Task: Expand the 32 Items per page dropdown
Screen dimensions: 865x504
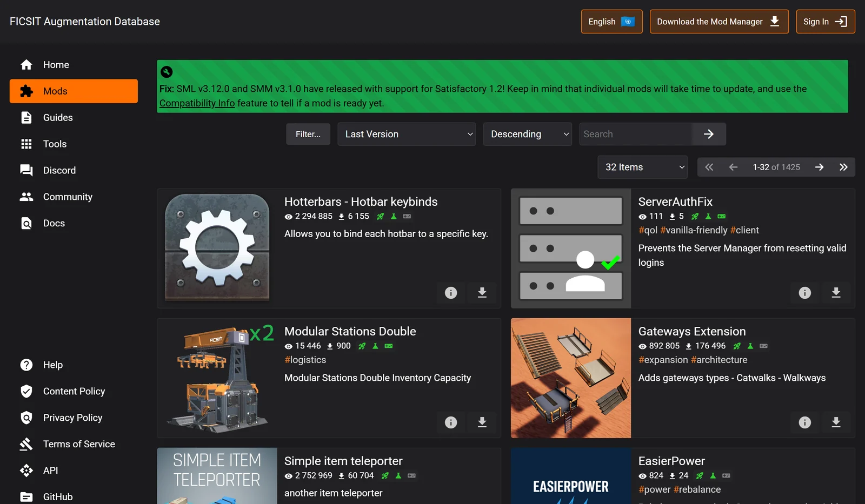Action: tap(643, 167)
